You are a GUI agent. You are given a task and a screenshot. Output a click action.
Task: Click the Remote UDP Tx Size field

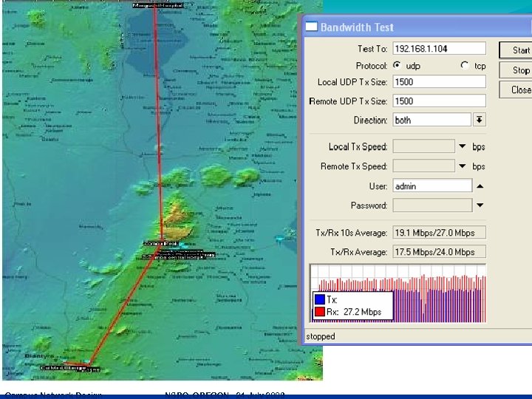pos(439,101)
